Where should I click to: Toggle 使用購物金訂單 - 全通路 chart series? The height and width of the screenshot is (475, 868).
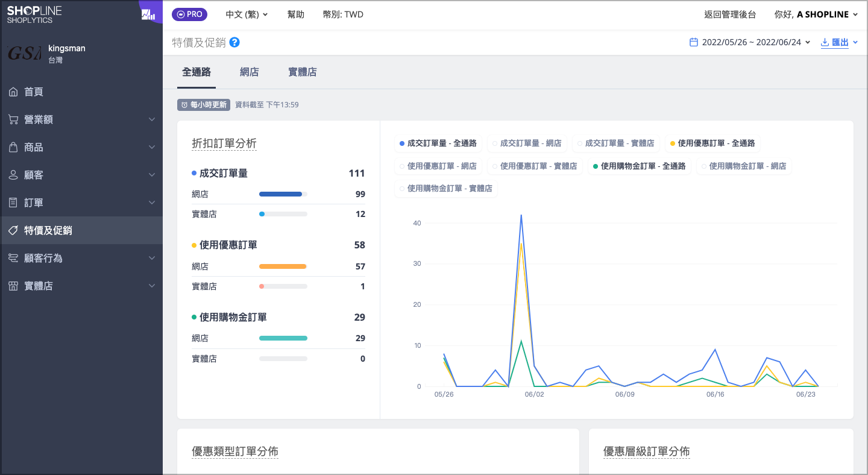pyautogui.click(x=640, y=166)
